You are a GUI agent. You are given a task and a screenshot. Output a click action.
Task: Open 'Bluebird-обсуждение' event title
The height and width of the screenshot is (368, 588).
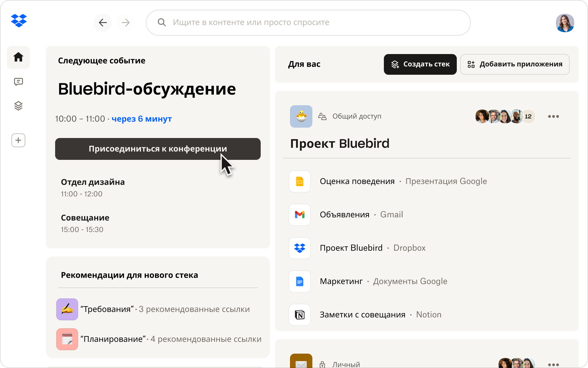(x=147, y=89)
